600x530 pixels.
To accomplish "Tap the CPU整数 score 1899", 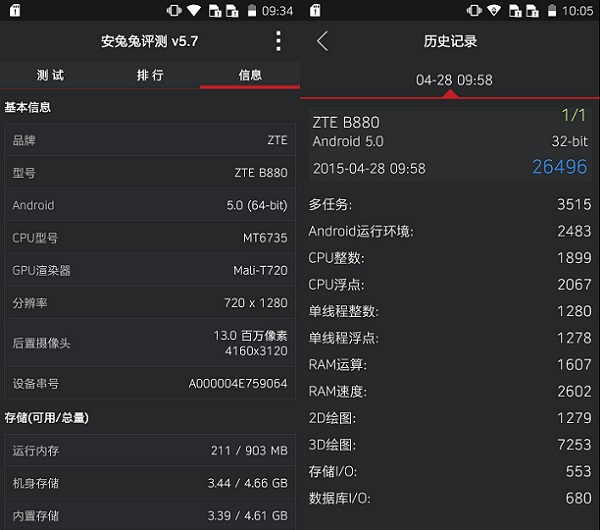I will [x=574, y=258].
